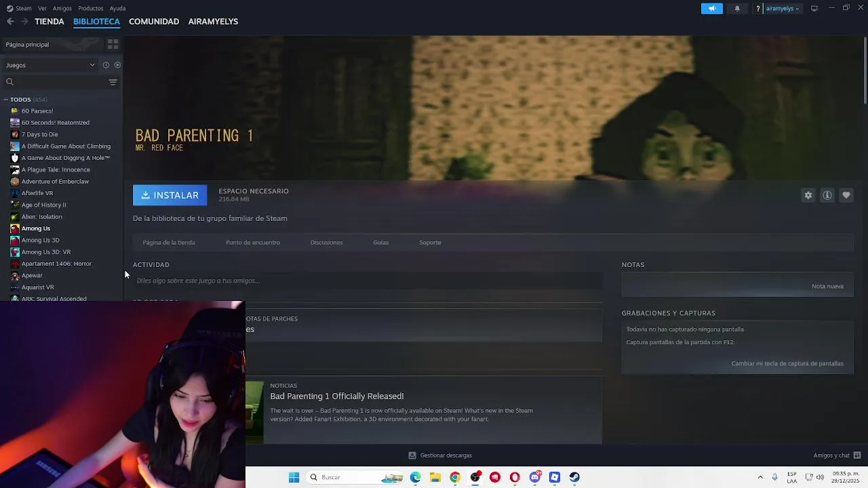Switch to Big Picture mode icon
Image resolution: width=868 pixels, height=488 pixels.
coord(814,8)
